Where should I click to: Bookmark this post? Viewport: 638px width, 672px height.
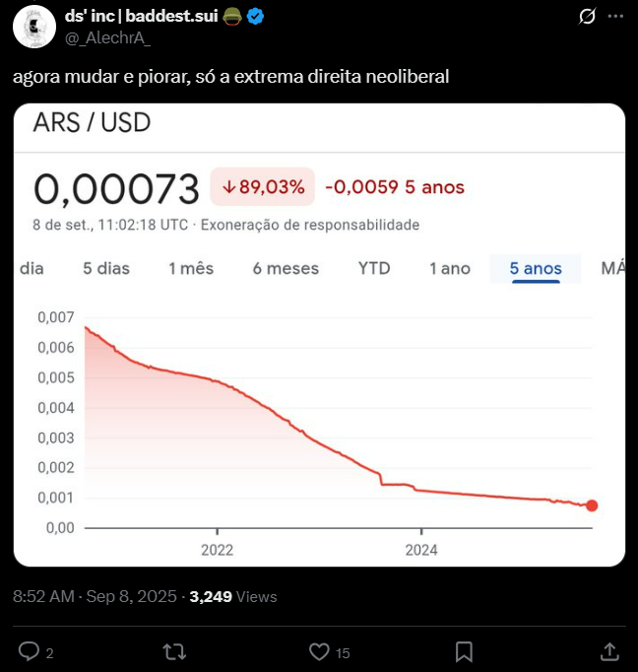464,651
